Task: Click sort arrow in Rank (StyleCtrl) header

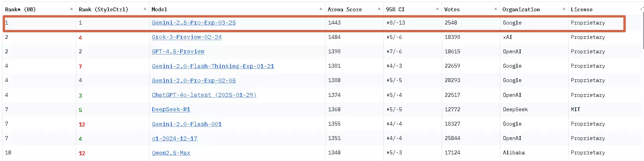Action: point(145,9)
